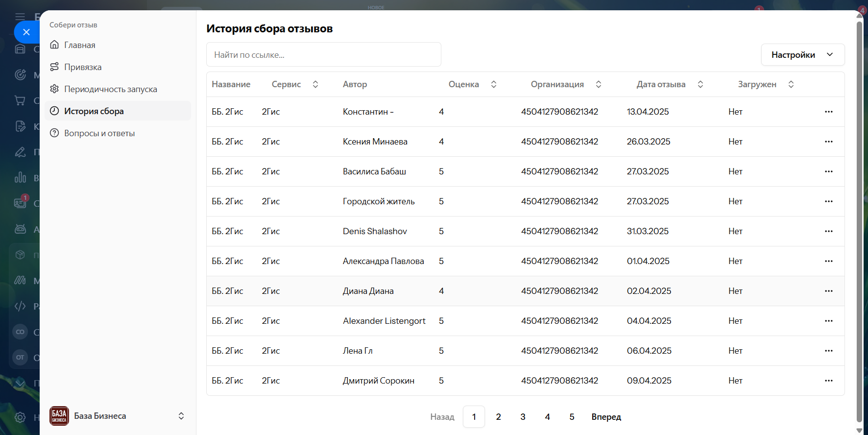Select the История сбора menu item
868x435 pixels.
point(118,111)
